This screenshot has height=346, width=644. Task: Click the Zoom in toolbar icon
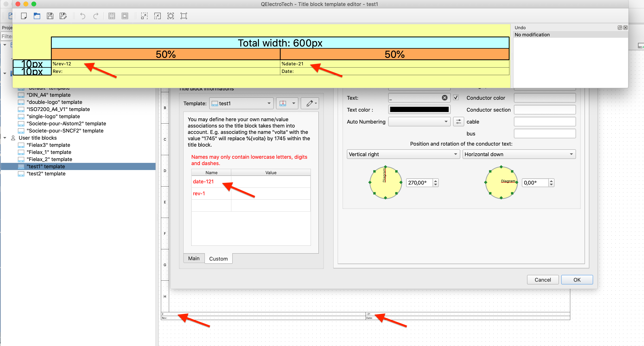click(144, 16)
